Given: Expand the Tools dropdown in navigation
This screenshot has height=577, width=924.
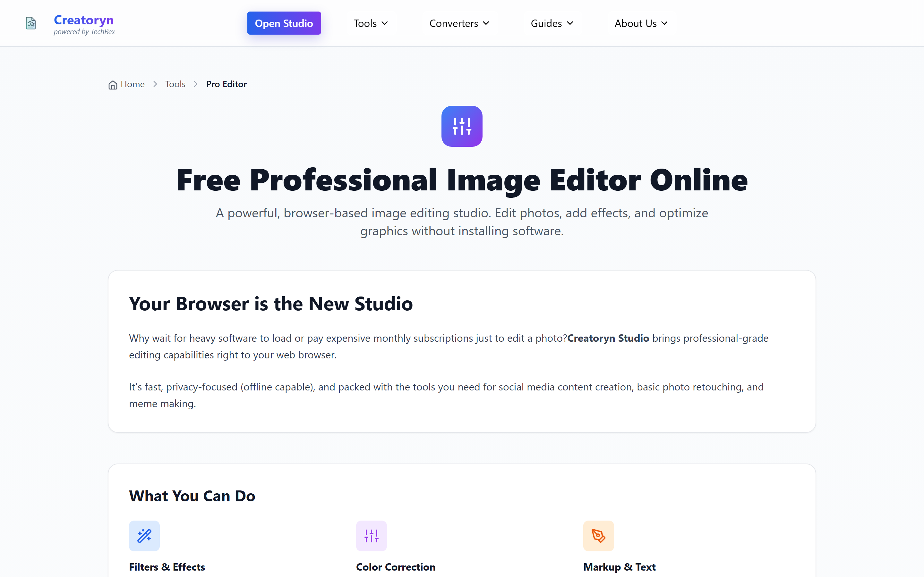Looking at the screenshot, I should click(385, 23).
